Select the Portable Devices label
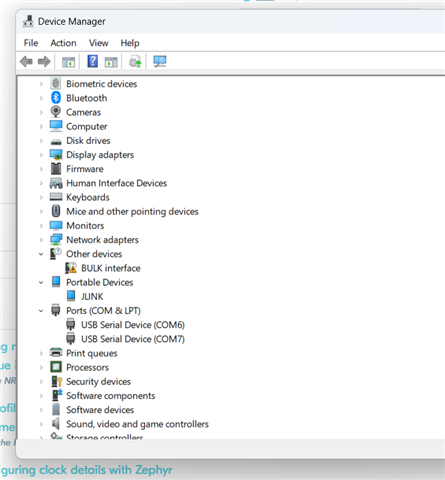The width and height of the screenshot is (445, 480). (x=100, y=282)
